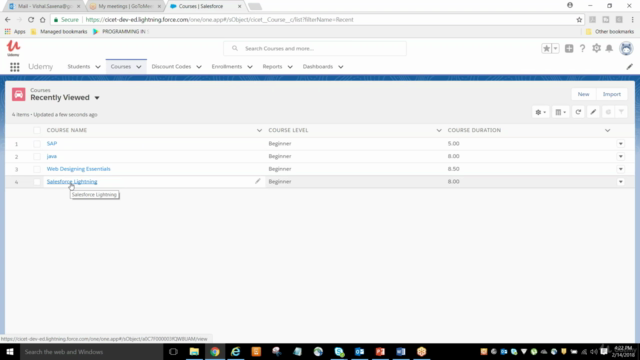This screenshot has width=640, height=360.
Task: Check the box for the SAP row
Action: click(x=37, y=144)
